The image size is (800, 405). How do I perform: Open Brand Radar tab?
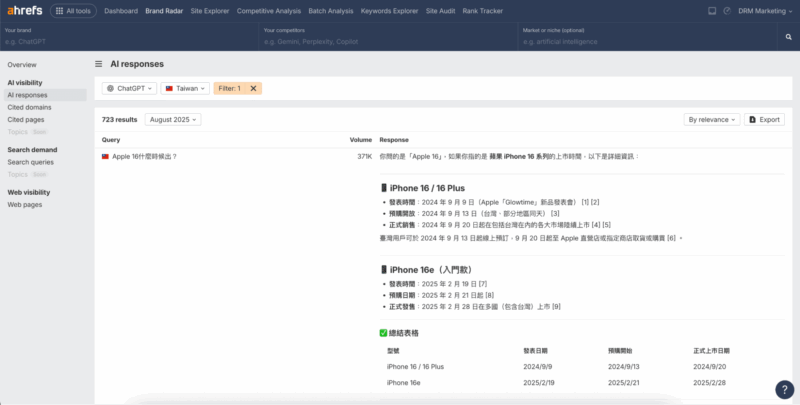click(164, 11)
